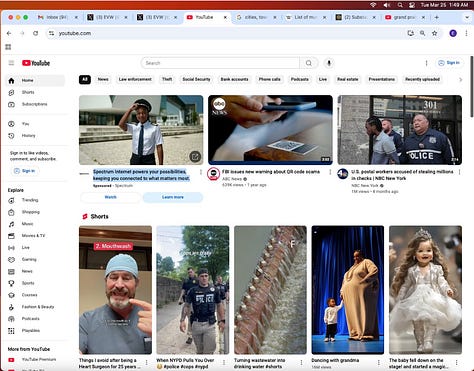The width and height of the screenshot is (474, 371).
Task: Open options for FBI QR code video
Action: [x=330, y=172]
